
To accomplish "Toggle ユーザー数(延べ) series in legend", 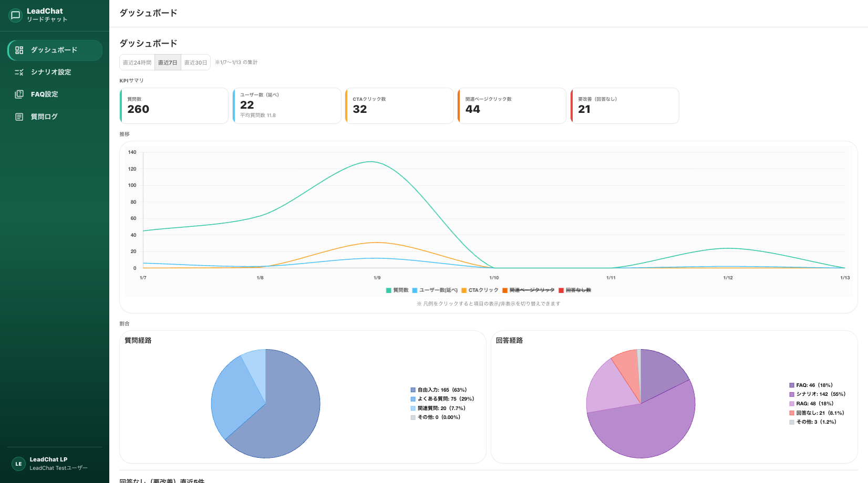I will click(x=435, y=290).
